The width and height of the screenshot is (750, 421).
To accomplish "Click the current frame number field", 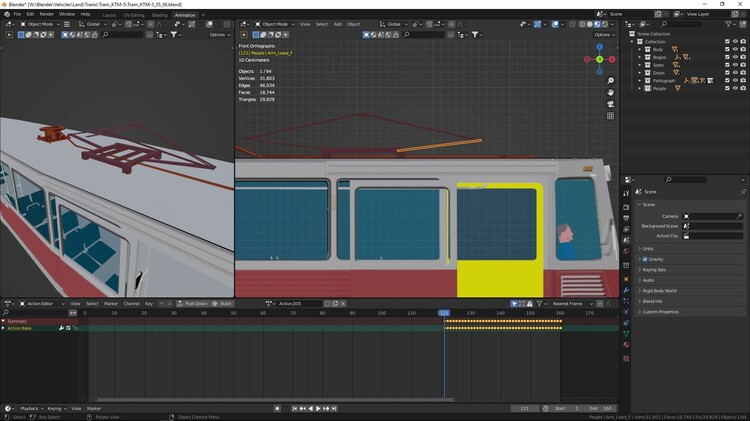I will (x=524, y=408).
